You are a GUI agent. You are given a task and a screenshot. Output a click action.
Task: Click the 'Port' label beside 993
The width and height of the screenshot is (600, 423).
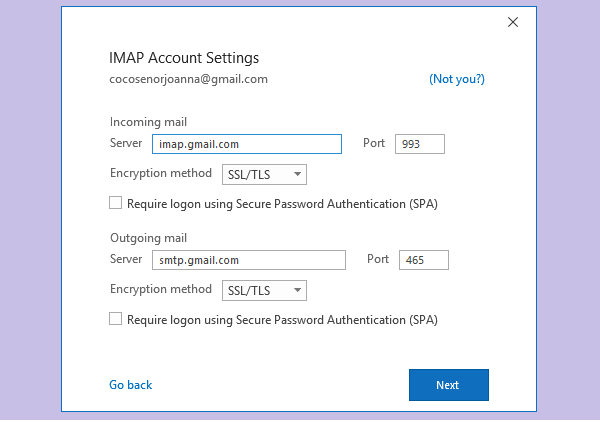pos(374,143)
